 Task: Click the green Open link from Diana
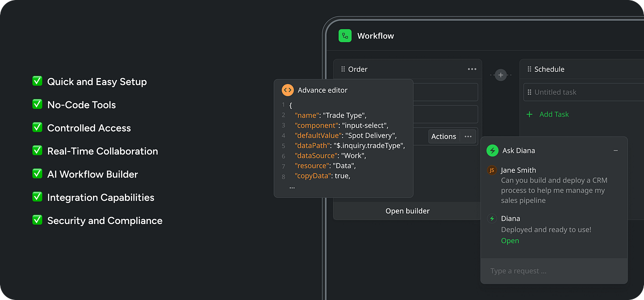point(510,240)
